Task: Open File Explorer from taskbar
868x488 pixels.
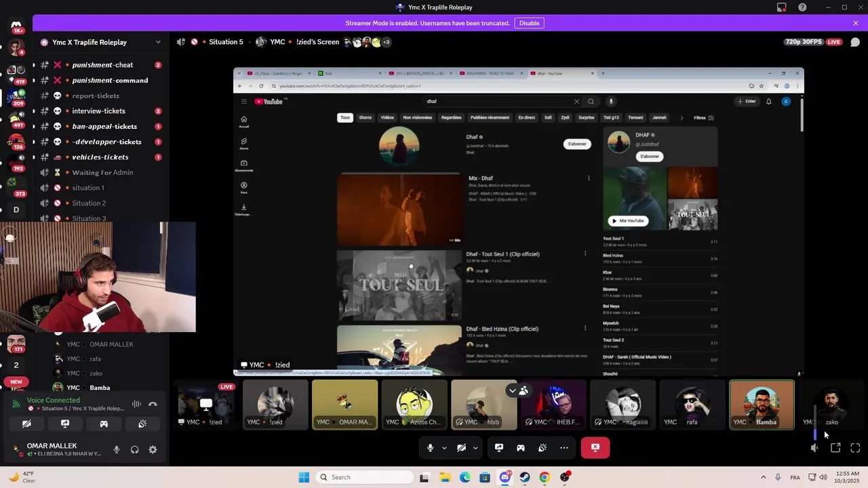Action: pos(445,477)
